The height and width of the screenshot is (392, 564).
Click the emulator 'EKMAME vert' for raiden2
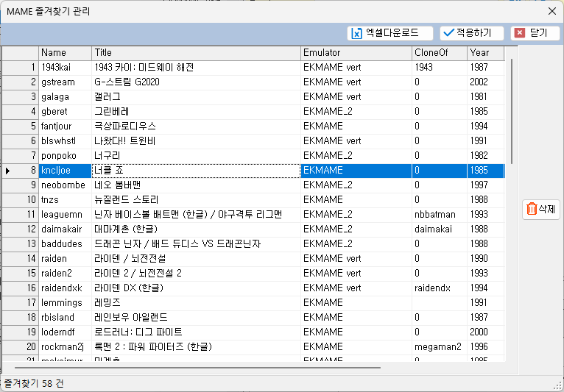tap(332, 274)
